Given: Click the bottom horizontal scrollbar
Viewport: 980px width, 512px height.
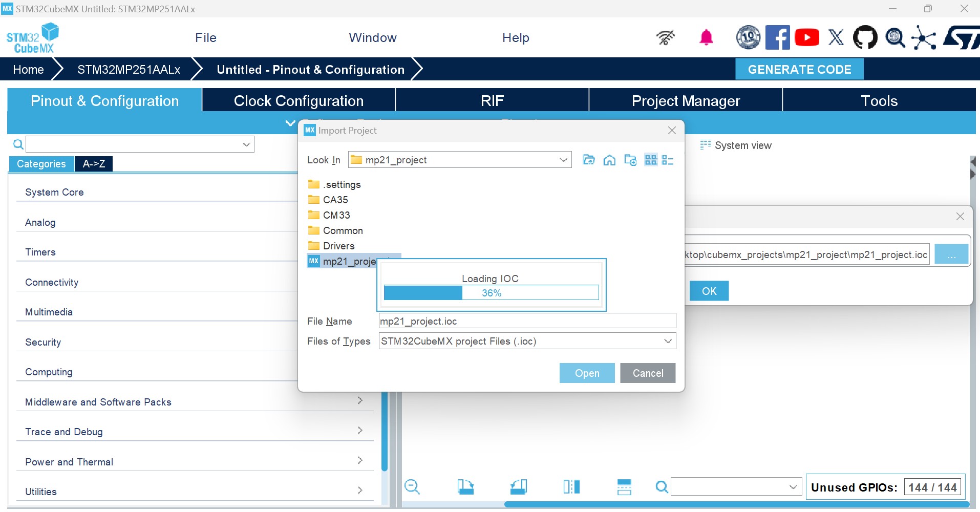Looking at the screenshot, I should [737, 504].
